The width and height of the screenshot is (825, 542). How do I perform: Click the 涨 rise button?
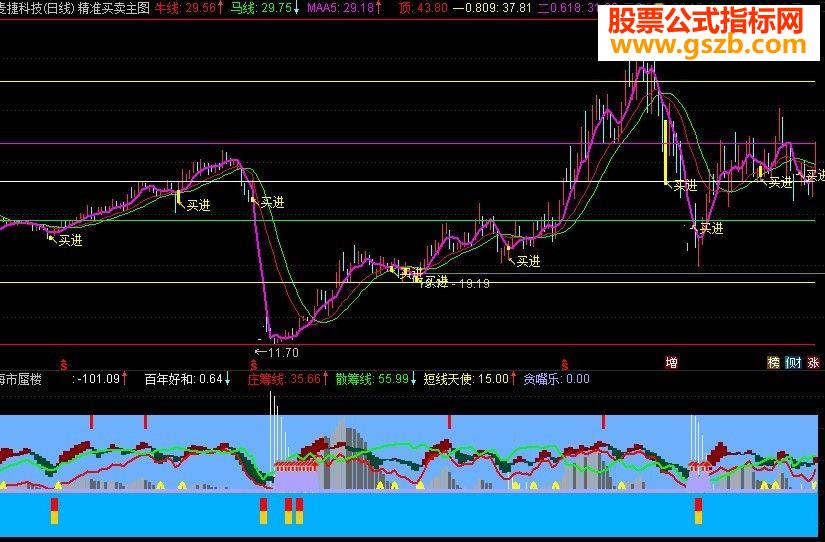tap(813, 363)
